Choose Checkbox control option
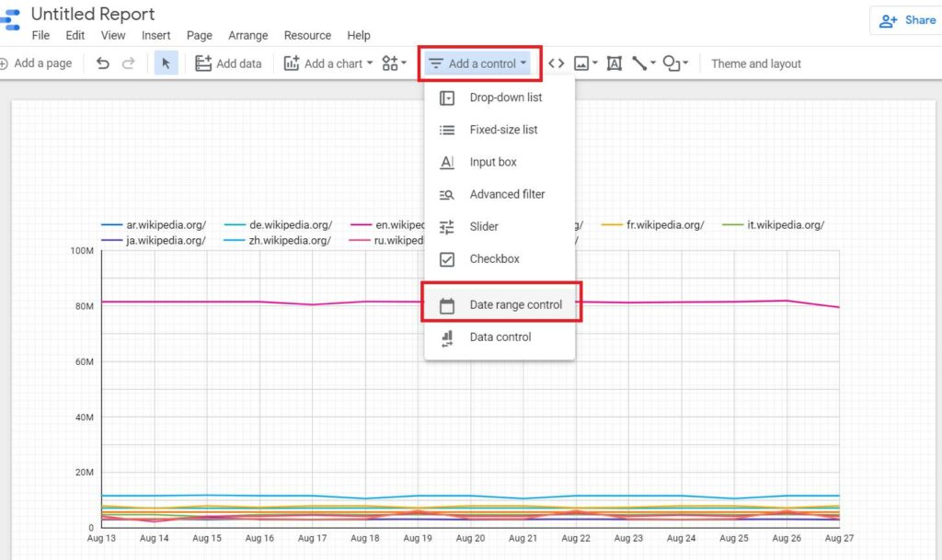Viewport: 942px width, 560px height. [500, 259]
